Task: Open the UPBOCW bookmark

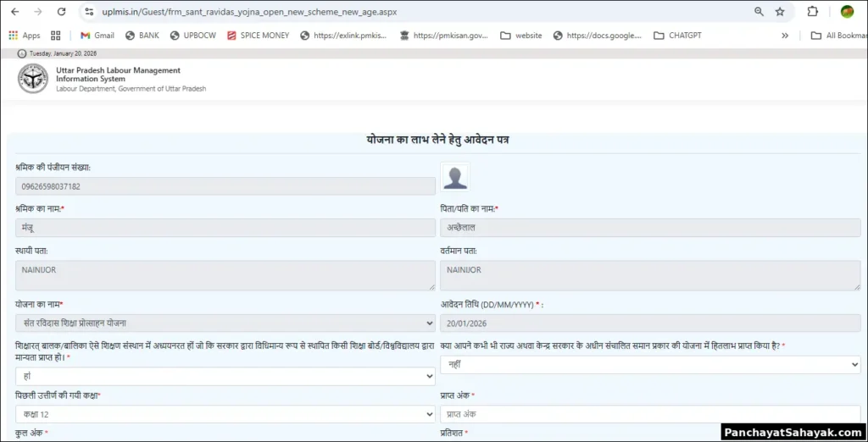Action: pyautogui.click(x=192, y=36)
